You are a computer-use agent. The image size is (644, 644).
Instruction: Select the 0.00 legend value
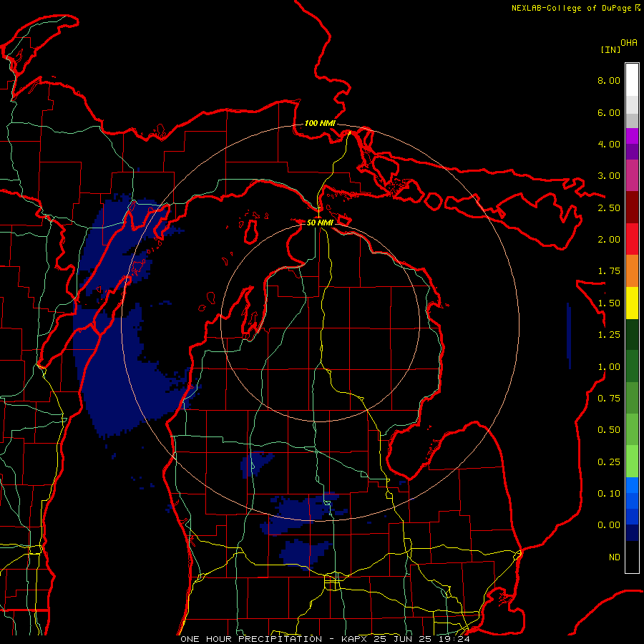609,525
